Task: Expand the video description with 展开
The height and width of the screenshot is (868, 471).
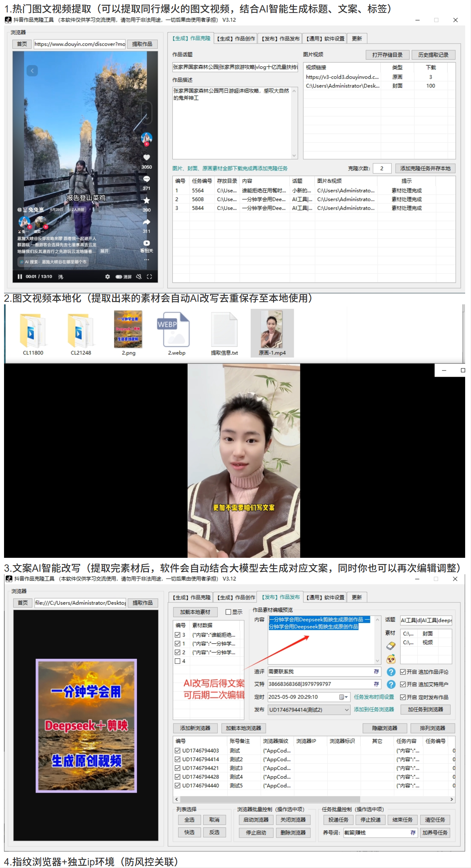Action: [x=104, y=251]
